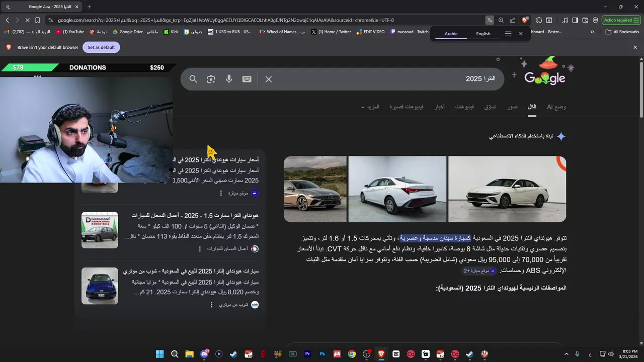Dismiss the default browser notification bar
This screenshot has height=362, width=644.
(x=635, y=47)
